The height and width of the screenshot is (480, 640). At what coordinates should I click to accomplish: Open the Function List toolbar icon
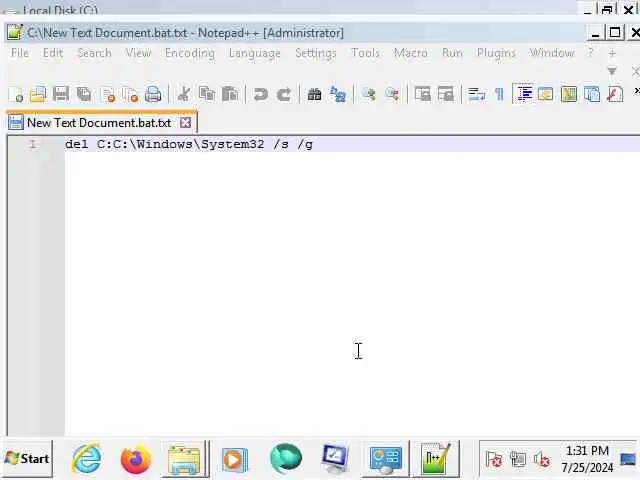click(x=592, y=94)
